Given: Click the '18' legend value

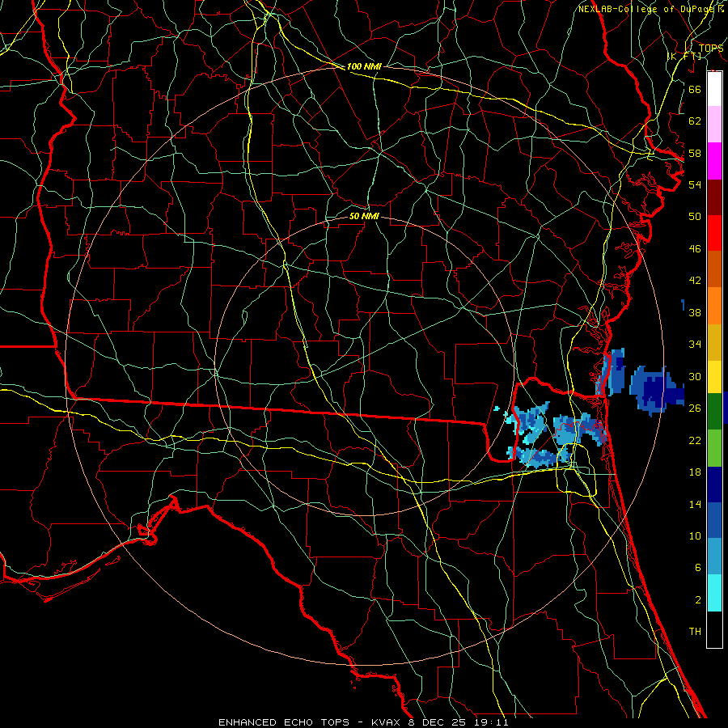Looking at the screenshot, I should coord(695,472).
